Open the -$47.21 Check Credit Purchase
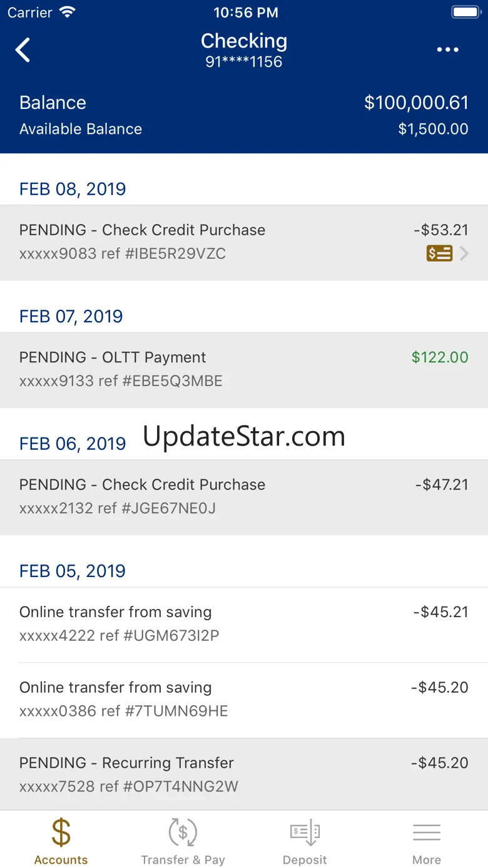The image size is (488, 868). tap(244, 496)
